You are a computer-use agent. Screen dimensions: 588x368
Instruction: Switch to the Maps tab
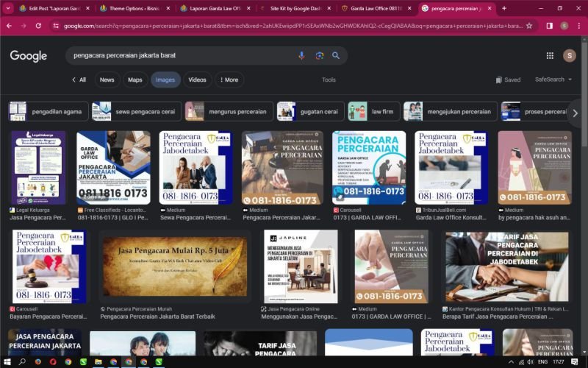pyautogui.click(x=135, y=79)
